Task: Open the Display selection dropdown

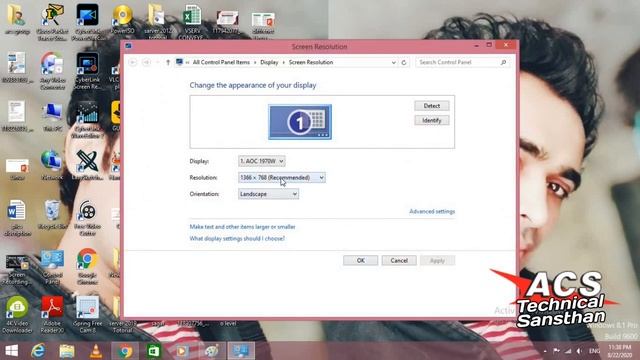Action: click(262, 161)
